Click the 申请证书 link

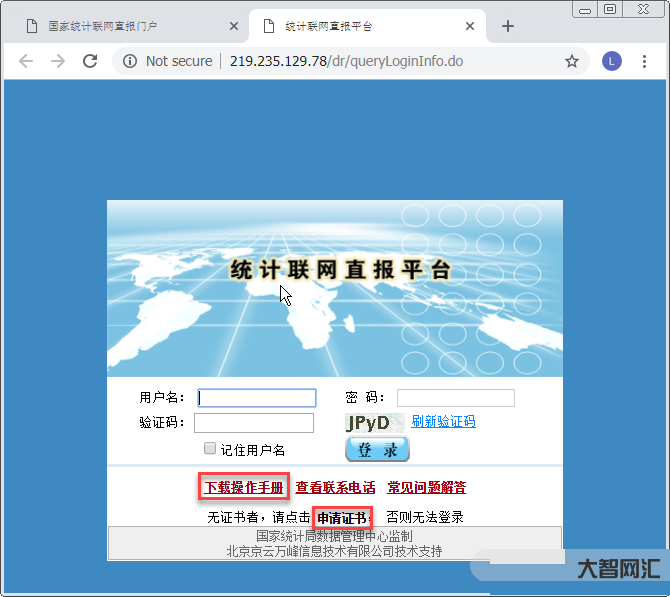342,518
